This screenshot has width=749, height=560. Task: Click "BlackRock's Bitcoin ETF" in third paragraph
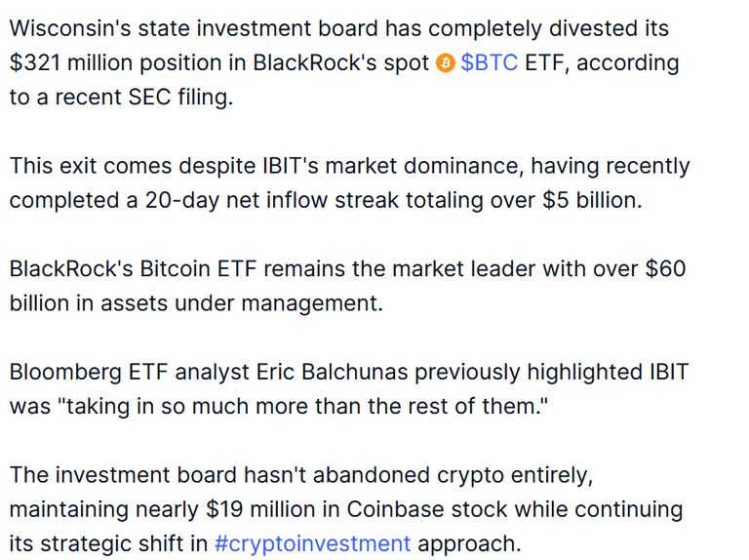[134, 268]
